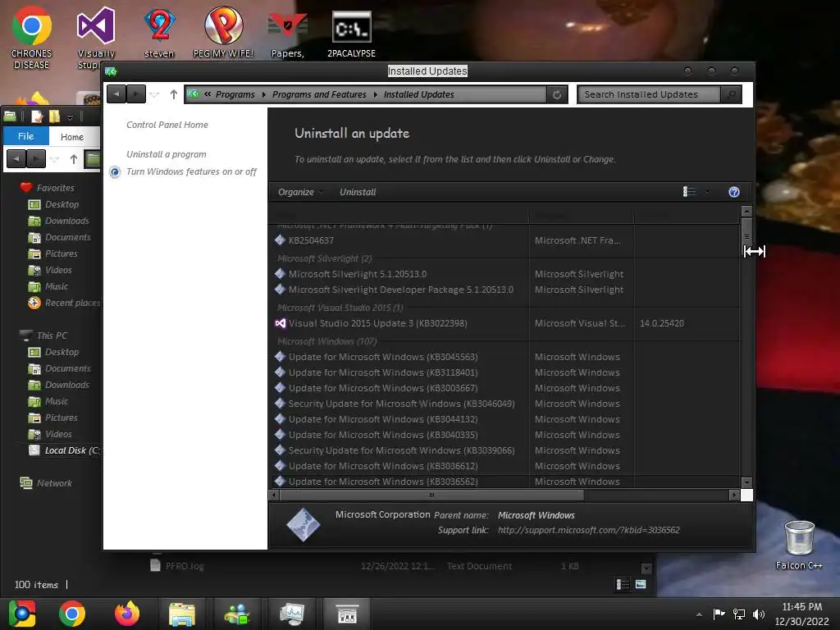Click the Uninstall toolbar button
The image size is (840, 630).
point(358,192)
